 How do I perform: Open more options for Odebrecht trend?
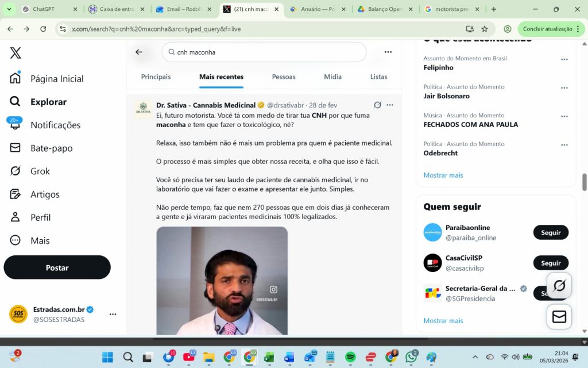[x=564, y=145]
